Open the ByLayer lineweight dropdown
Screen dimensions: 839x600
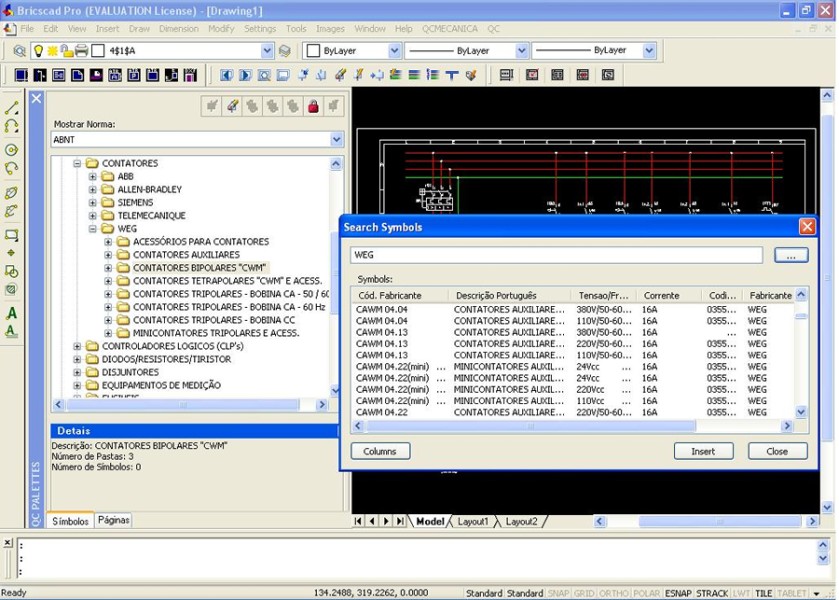point(649,50)
